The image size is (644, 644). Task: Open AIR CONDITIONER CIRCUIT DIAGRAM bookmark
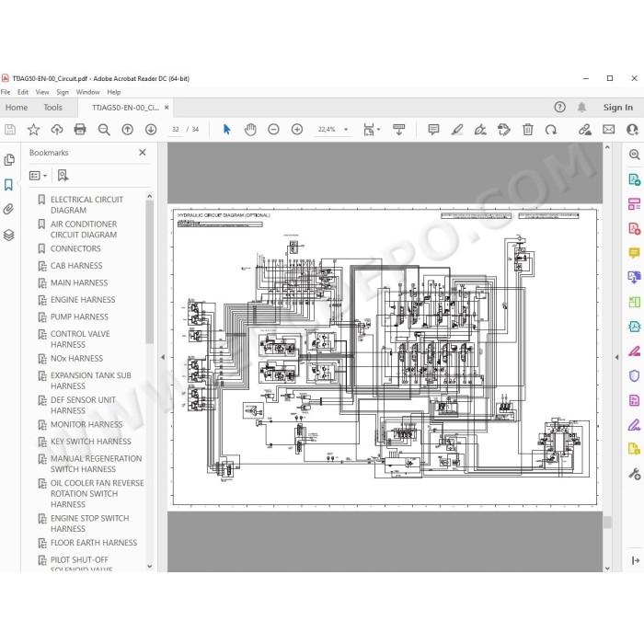click(84, 229)
